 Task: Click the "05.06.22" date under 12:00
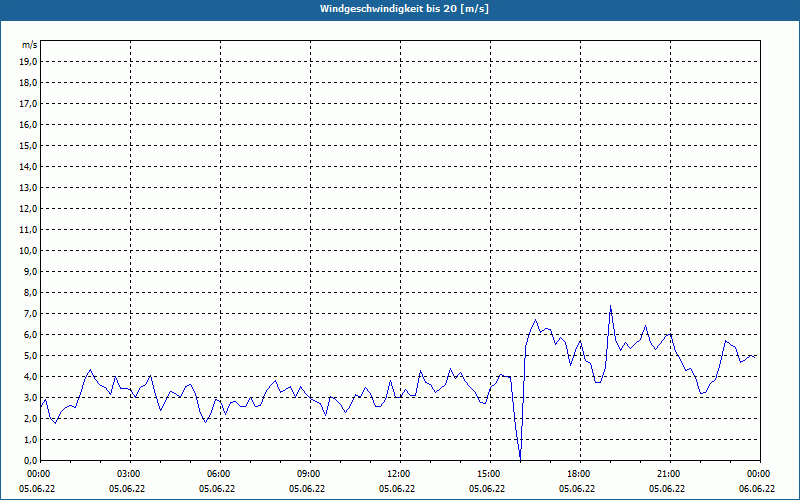(397, 488)
